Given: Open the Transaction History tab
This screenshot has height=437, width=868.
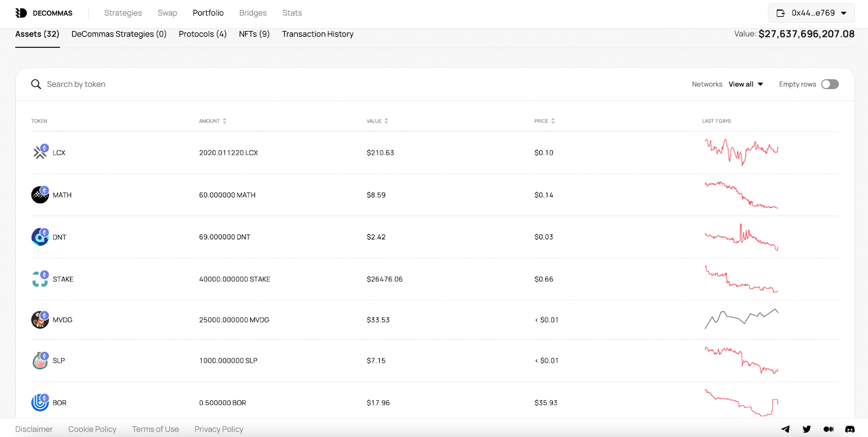Looking at the screenshot, I should [317, 34].
